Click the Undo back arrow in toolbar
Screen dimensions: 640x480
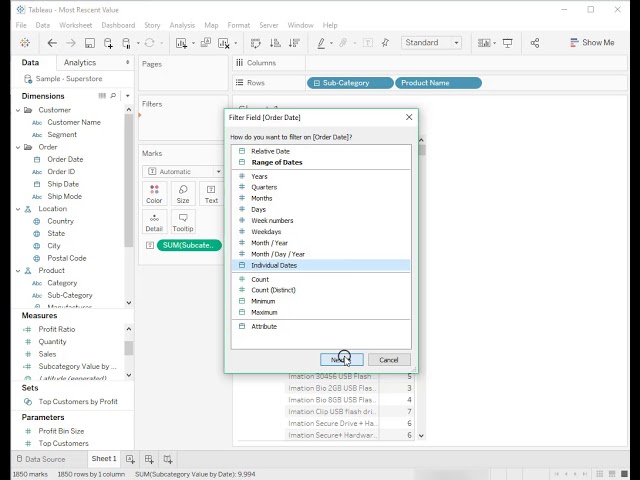[52, 43]
